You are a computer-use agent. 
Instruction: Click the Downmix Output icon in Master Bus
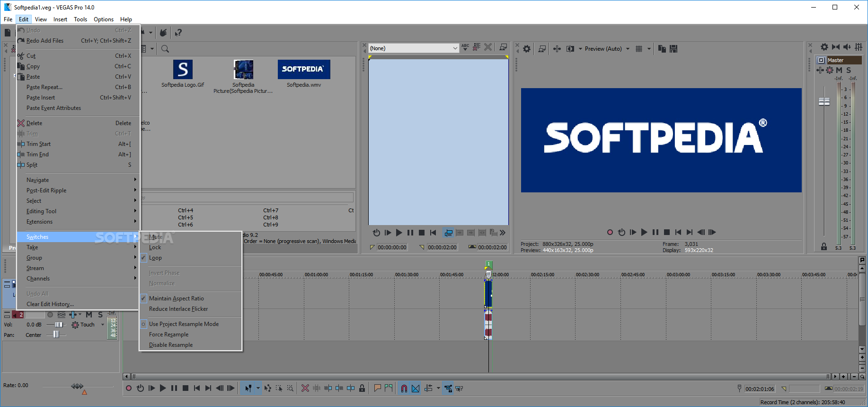(x=836, y=47)
